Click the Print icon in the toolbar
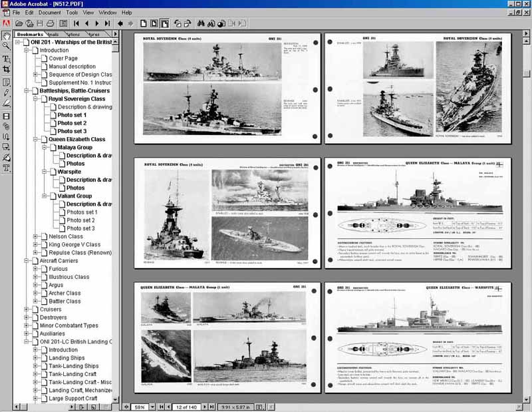532x412 pixels. click(51, 23)
